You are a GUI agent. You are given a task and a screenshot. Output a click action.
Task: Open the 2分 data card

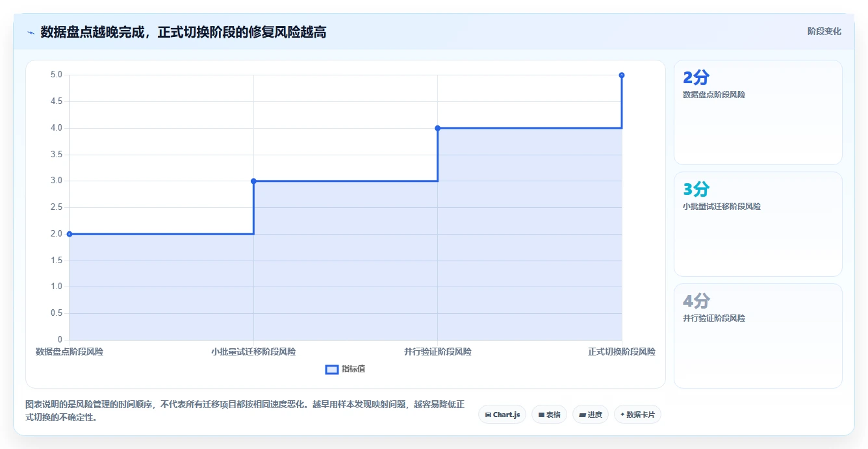coord(758,112)
